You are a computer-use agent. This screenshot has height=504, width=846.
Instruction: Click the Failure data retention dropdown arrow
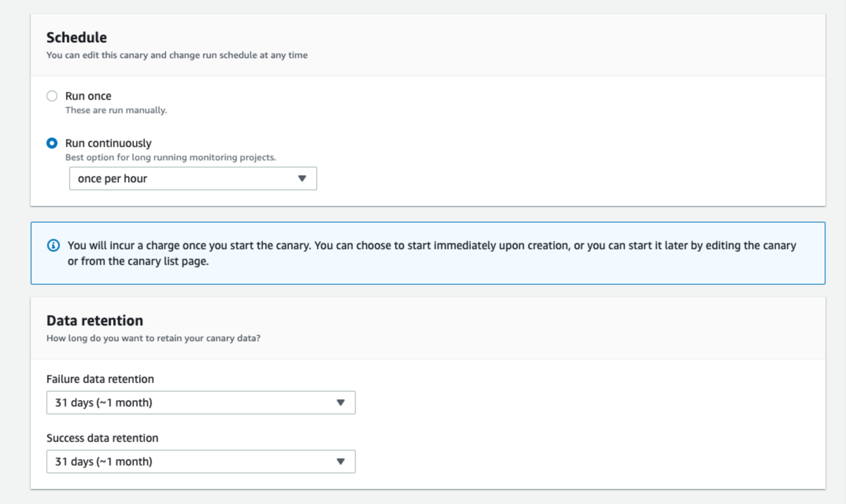pos(340,403)
